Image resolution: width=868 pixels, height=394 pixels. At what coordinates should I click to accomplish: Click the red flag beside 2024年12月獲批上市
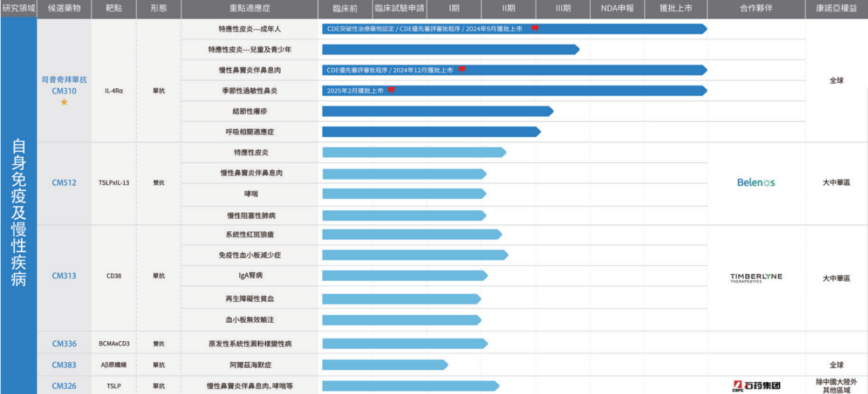pyautogui.click(x=462, y=70)
